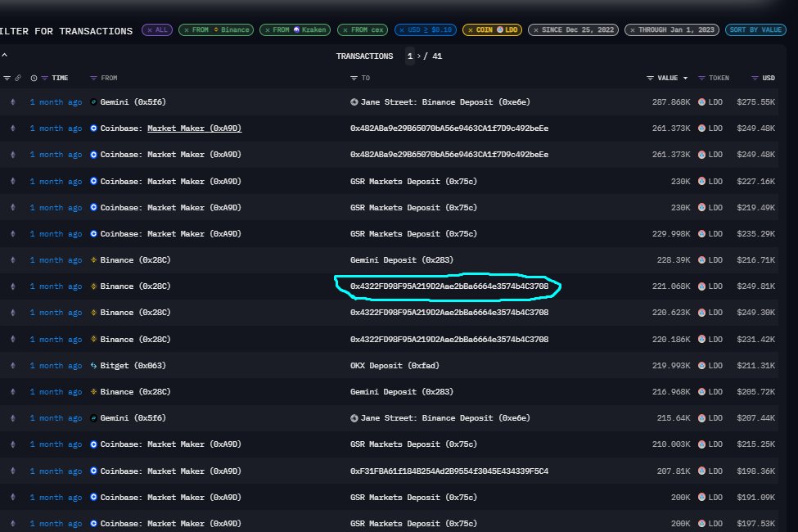
Task: Remove the FROM Kraken filter chip
Action: (x=267, y=30)
